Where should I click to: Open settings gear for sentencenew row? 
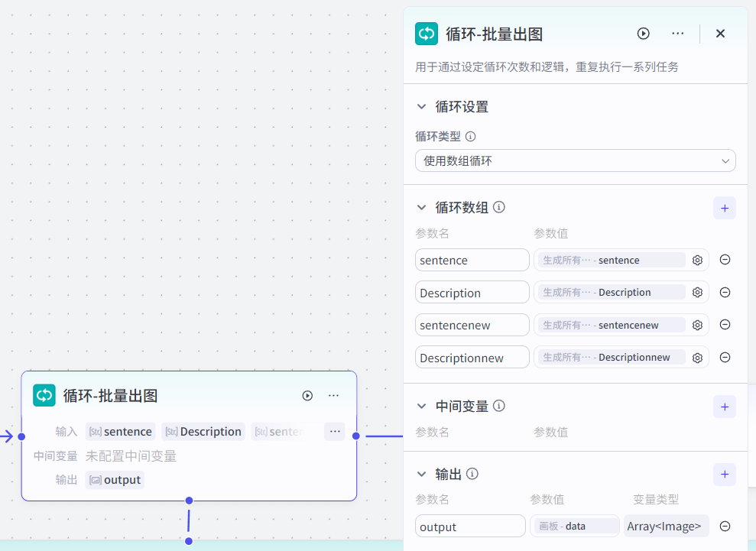coord(697,326)
